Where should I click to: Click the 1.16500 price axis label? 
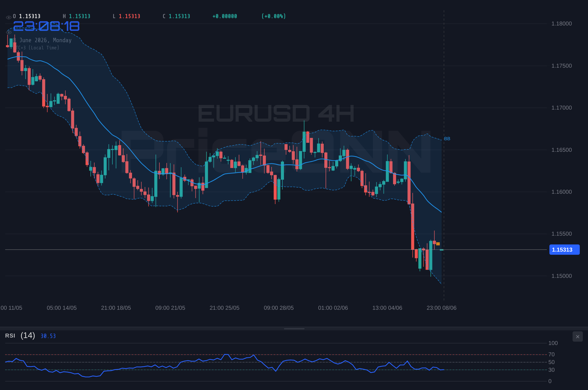(562, 150)
